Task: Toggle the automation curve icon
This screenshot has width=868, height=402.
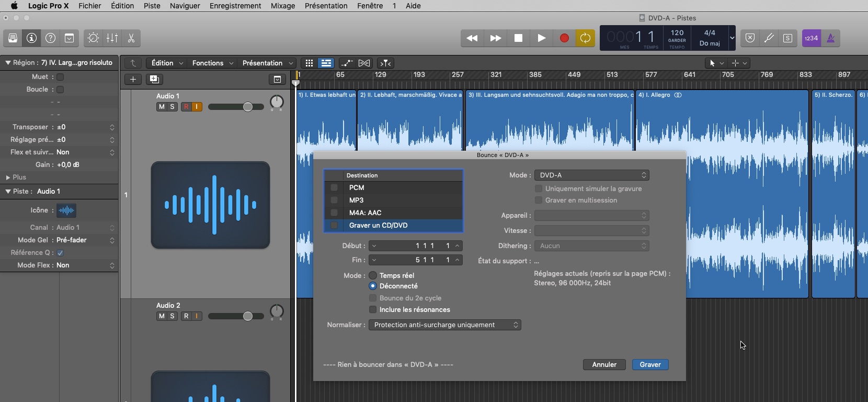Action: coord(347,63)
